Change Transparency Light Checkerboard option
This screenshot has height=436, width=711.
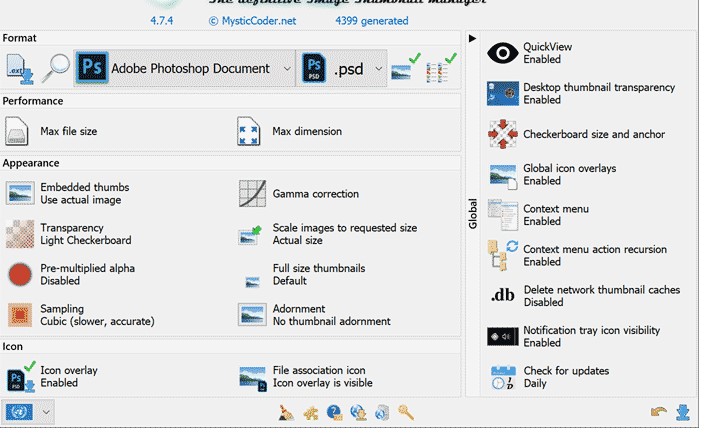(86, 240)
